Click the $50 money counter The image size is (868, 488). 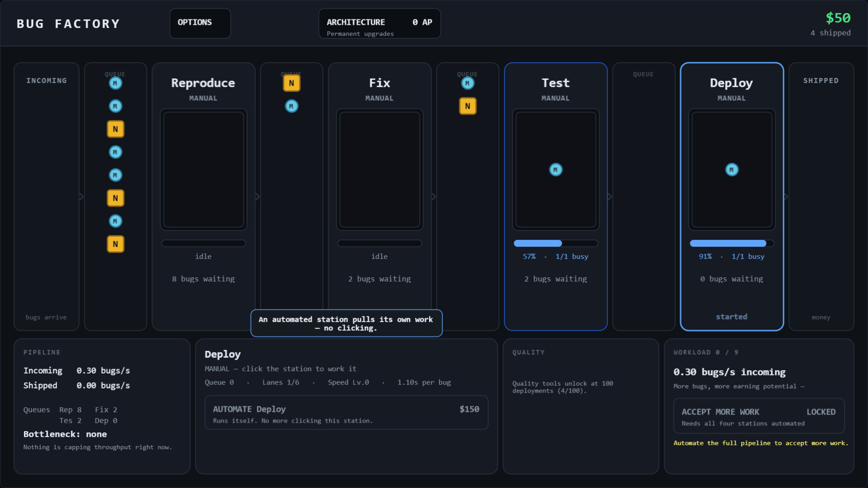coord(838,18)
